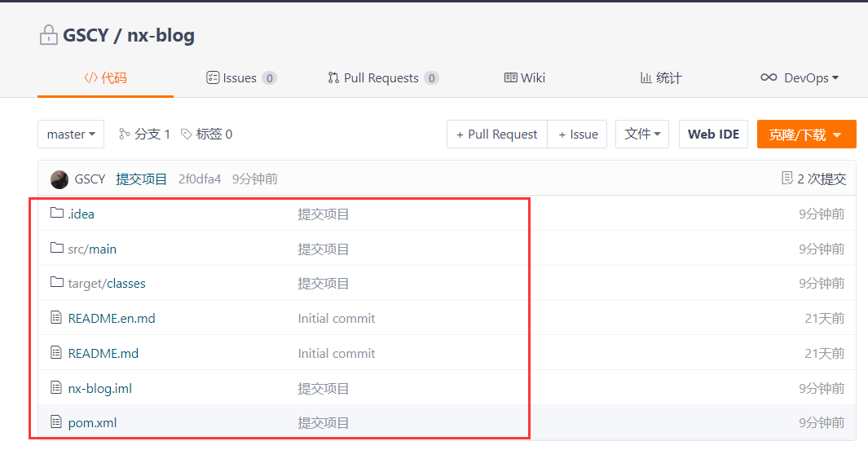
Task: Click the + Issue button
Action: (x=577, y=134)
